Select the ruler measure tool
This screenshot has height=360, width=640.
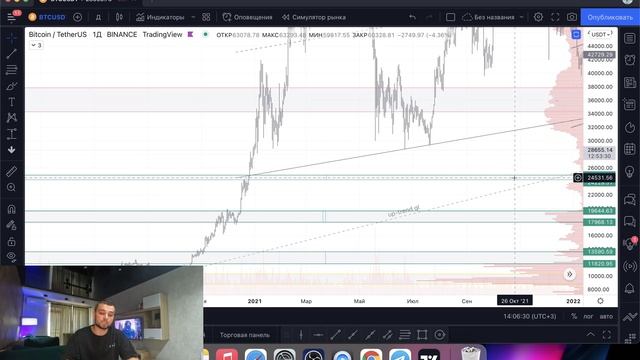coord(11,171)
